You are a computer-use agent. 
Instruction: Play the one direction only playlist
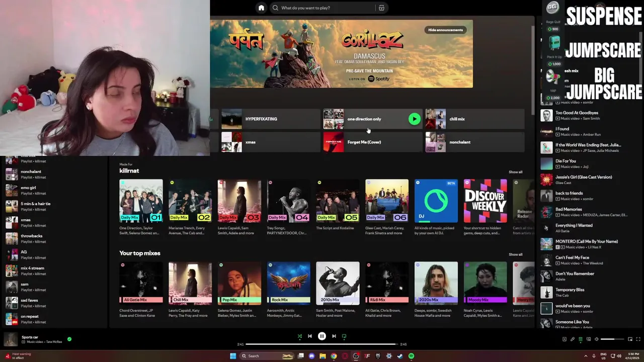click(x=414, y=119)
